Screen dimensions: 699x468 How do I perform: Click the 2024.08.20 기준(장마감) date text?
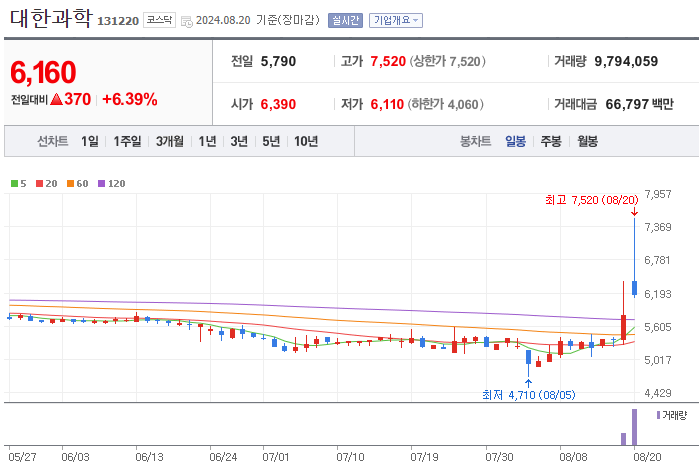(x=258, y=21)
